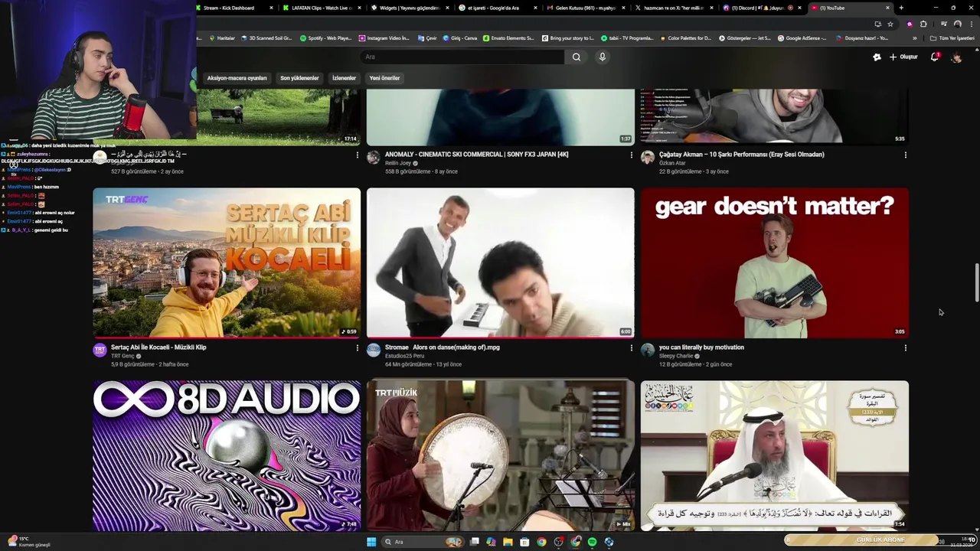Click the Oluştur create button

point(903,57)
